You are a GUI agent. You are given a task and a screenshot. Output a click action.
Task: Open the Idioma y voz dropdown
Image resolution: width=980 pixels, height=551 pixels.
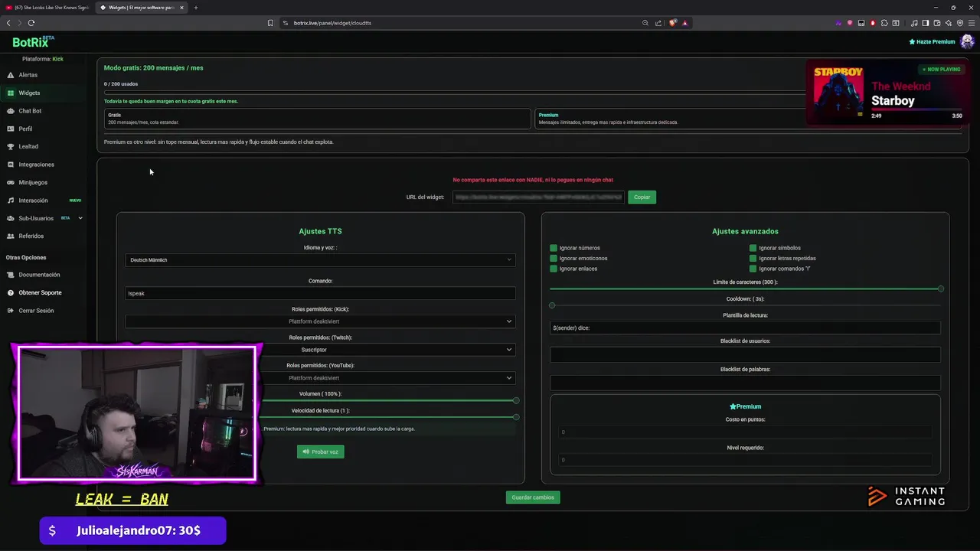pos(320,259)
